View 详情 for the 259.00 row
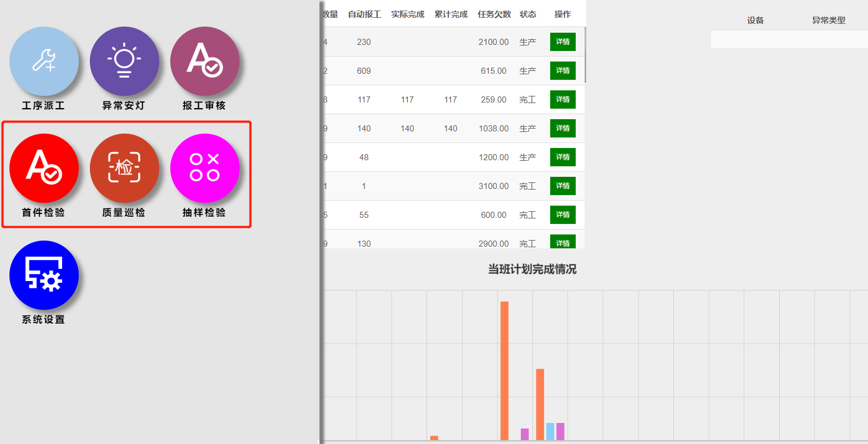Viewport: 868px width, 444px height. click(562, 100)
